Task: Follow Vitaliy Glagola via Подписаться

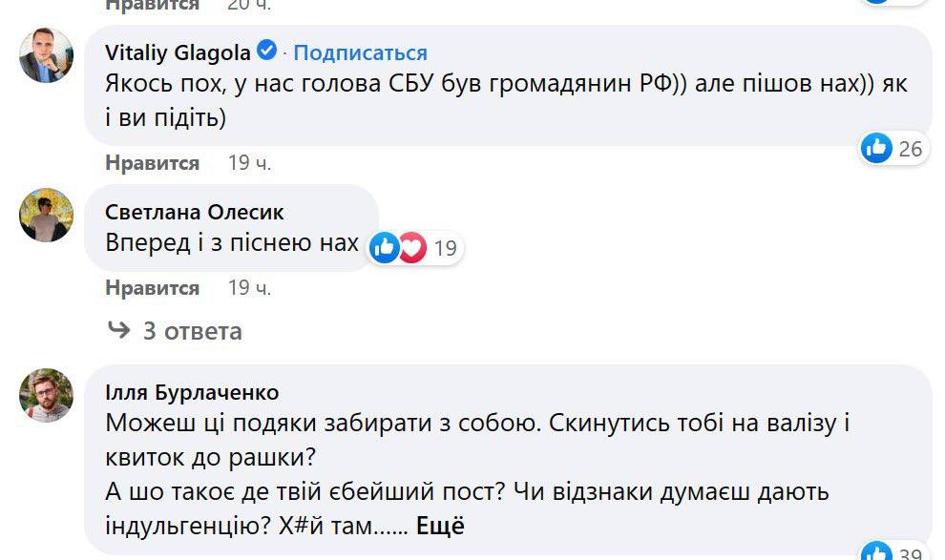Action: tap(360, 52)
